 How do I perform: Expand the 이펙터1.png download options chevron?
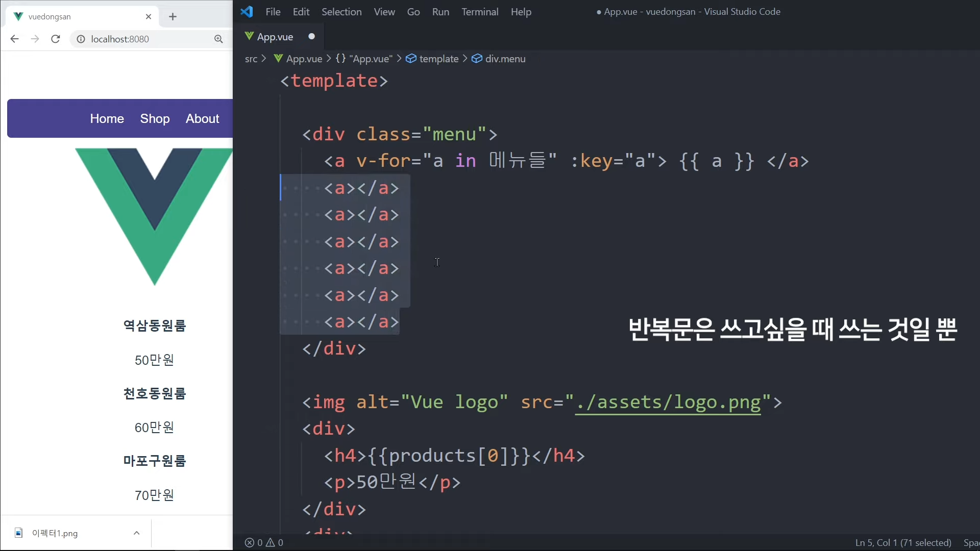tap(136, 533)
